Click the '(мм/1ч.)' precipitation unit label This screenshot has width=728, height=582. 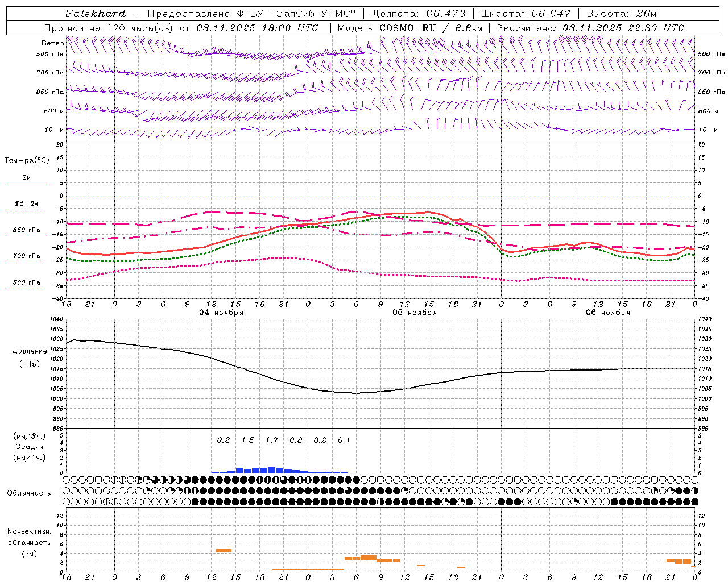(x=30, y=458)
